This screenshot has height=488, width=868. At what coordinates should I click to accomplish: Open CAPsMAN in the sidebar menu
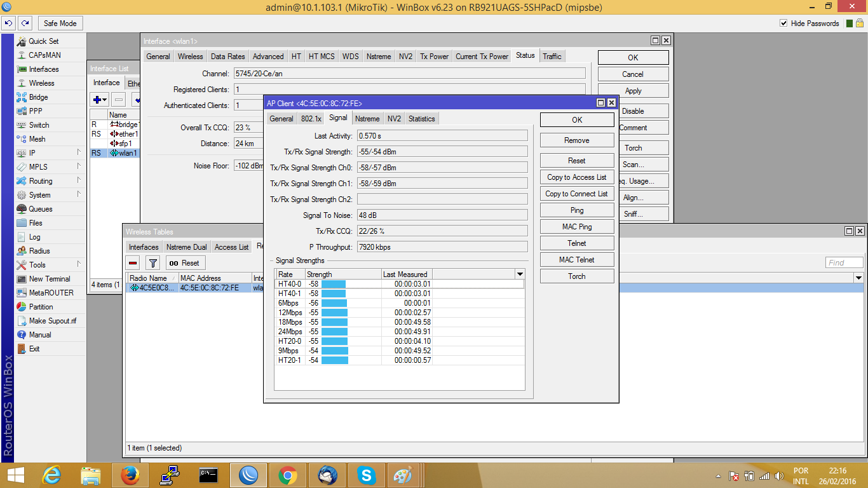pos(44,55)
